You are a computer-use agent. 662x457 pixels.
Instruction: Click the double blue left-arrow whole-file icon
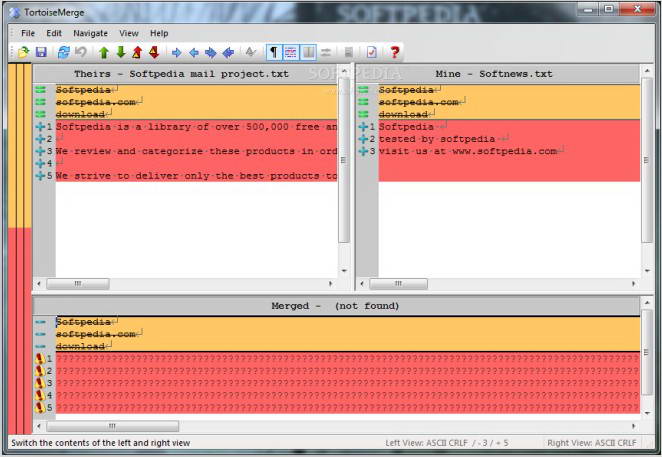pos(228,52)
